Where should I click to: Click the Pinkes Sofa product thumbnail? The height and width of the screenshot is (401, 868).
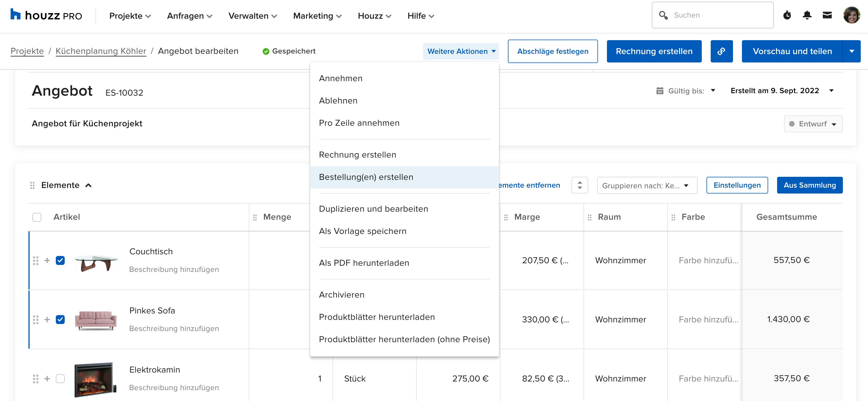tap(96, 320)
